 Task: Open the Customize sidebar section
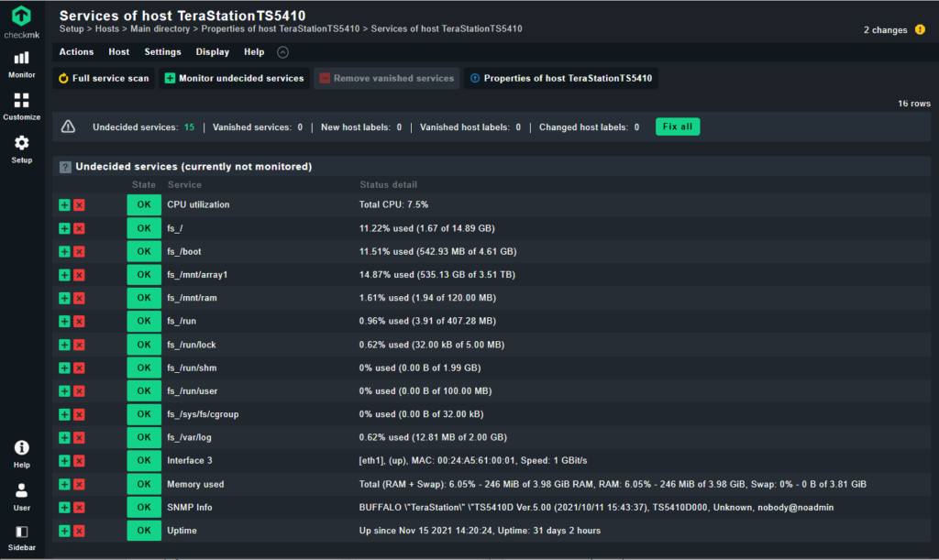22,106
